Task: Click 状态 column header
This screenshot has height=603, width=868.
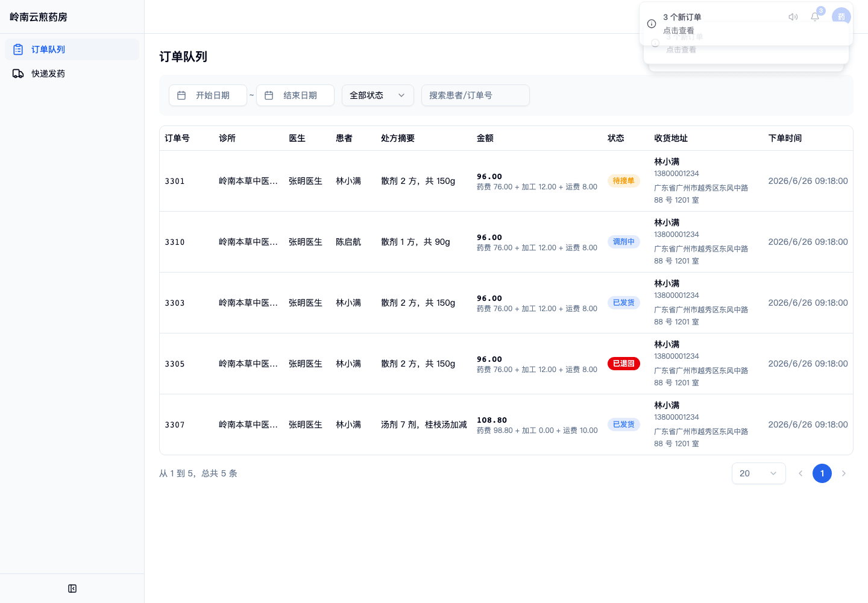Action: coord(616,138)
